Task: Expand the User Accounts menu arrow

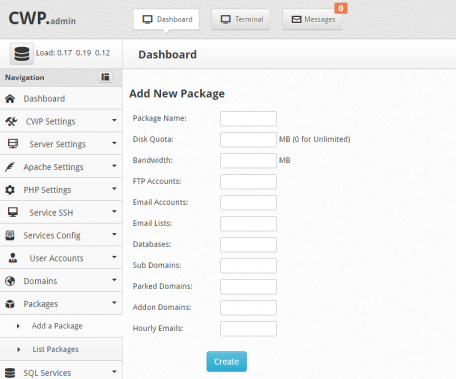Action: [x=114, y=257]
